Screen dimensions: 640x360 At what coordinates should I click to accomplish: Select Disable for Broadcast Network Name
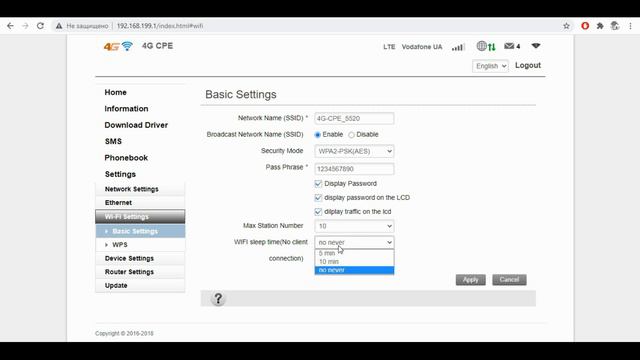pyautogui.click(x=351, y=135)
